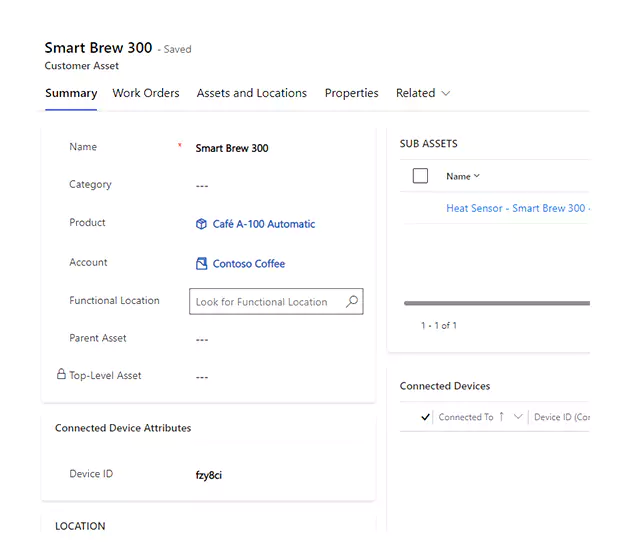Click the Parent Asset empty value
The image size is (629, 542).
pyautogui.click(x=202, y=340)
